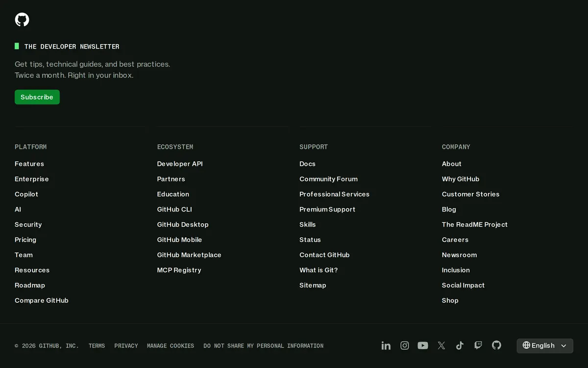Open the What is Git? link
This screenshot has height=368, width=588.
tap(318, 270)
